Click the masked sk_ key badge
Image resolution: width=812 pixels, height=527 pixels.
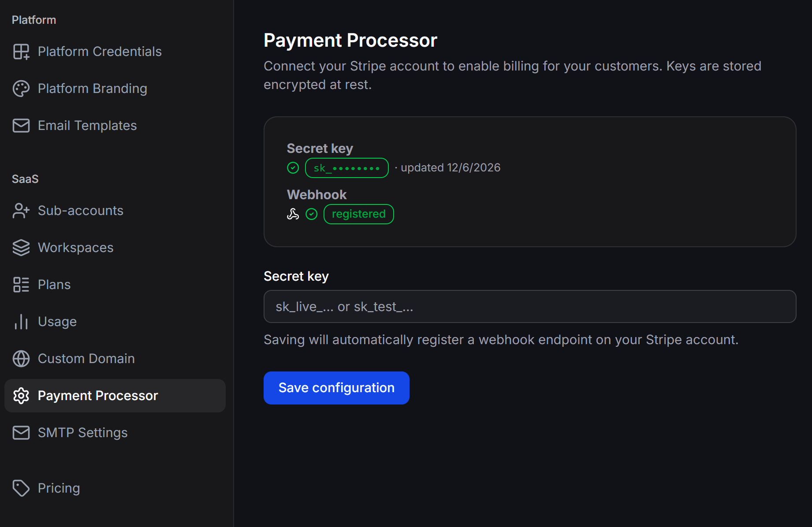click(347, 168)
